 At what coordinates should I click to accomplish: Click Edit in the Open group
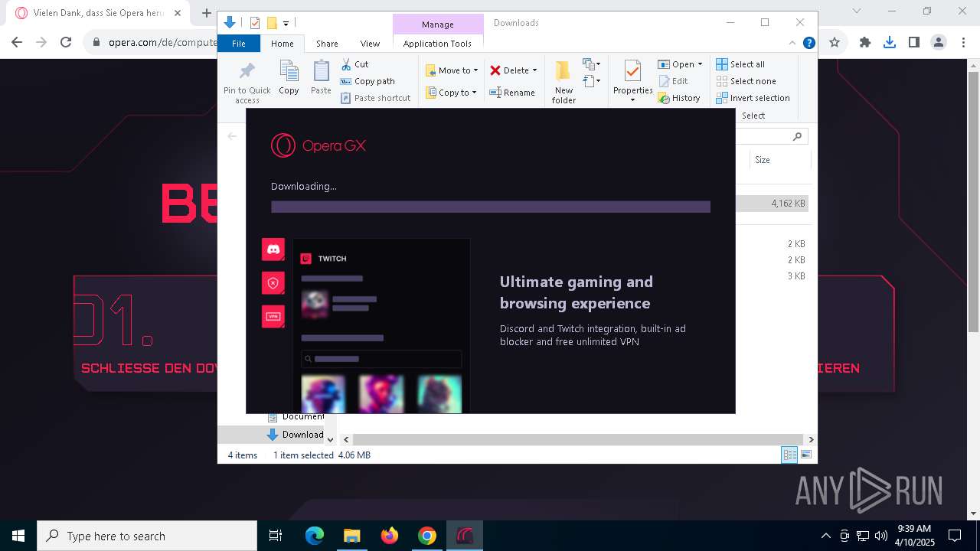[673, 81]
